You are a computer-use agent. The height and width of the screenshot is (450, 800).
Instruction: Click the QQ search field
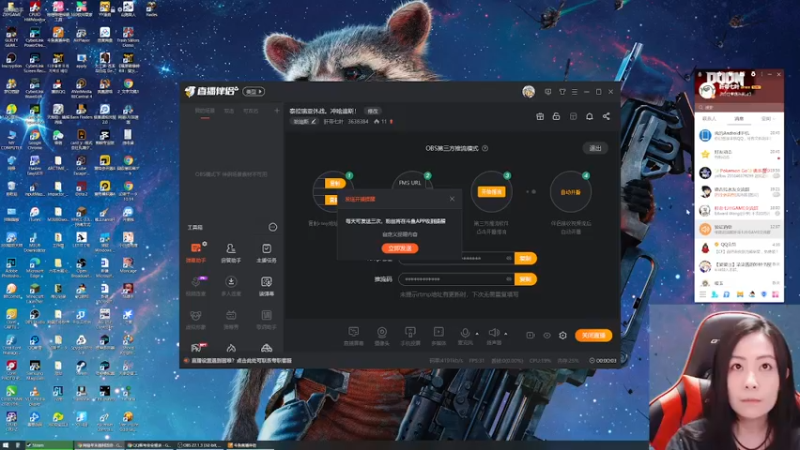pyautogui.click(x=739, y=107)
